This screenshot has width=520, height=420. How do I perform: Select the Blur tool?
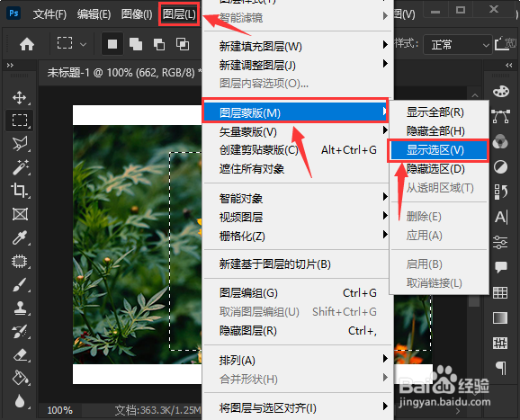tap(20, 401)
